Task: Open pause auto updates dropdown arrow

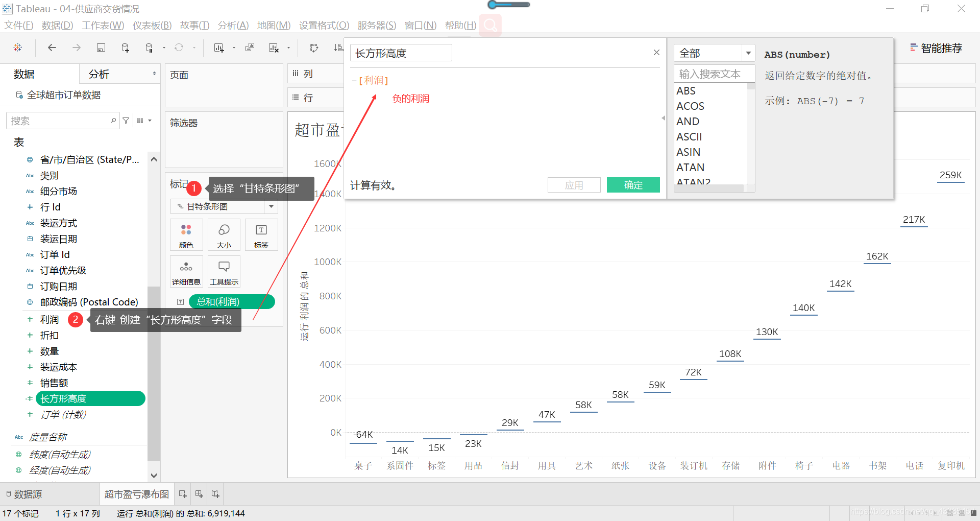Action: [x=164, y=48]
